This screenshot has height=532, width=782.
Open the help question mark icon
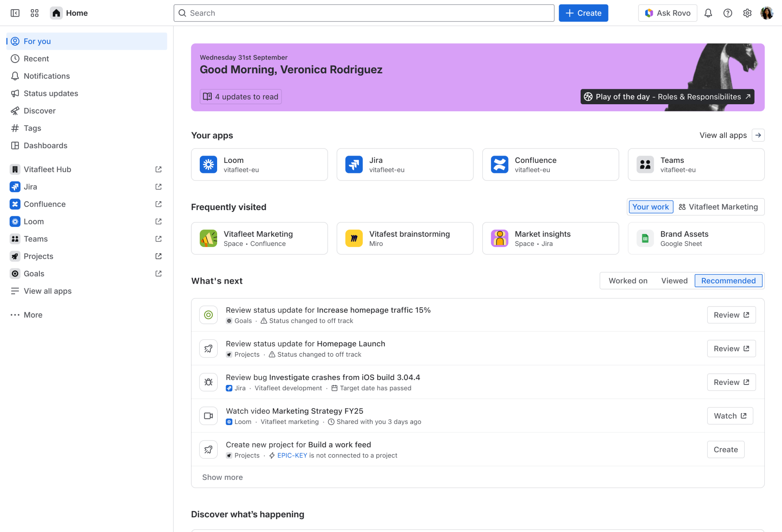click(728, 13)
